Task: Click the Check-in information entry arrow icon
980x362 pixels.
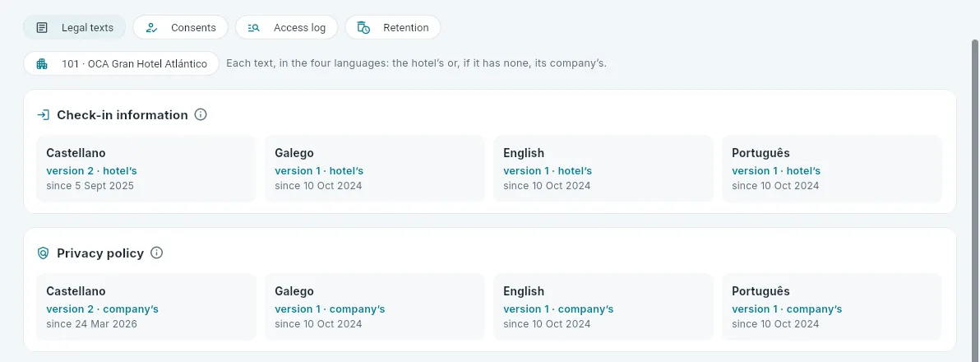Action: click(43, 115)
